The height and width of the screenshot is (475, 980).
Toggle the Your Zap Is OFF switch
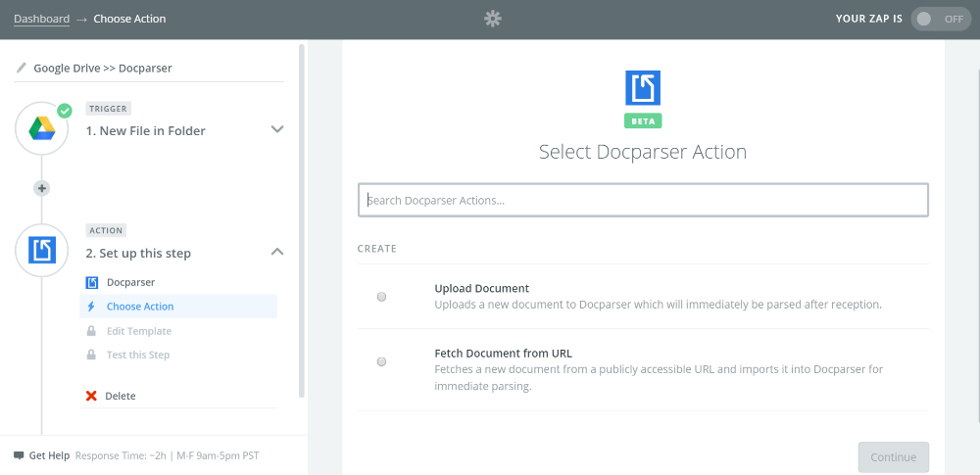coord(940,19)
